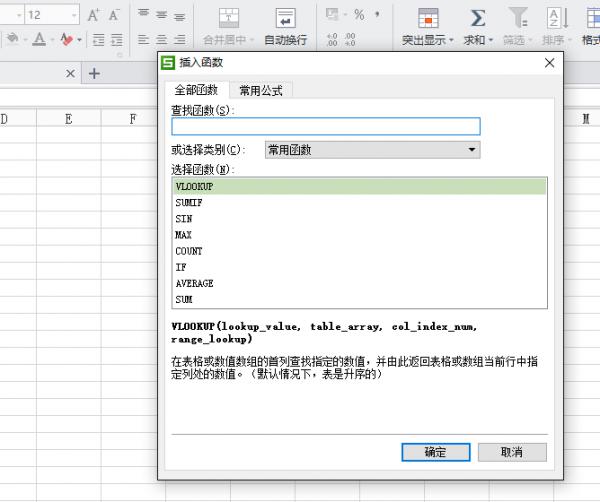Select column D header
This screenshot has width=600, height=502.
tap(18, 119)
